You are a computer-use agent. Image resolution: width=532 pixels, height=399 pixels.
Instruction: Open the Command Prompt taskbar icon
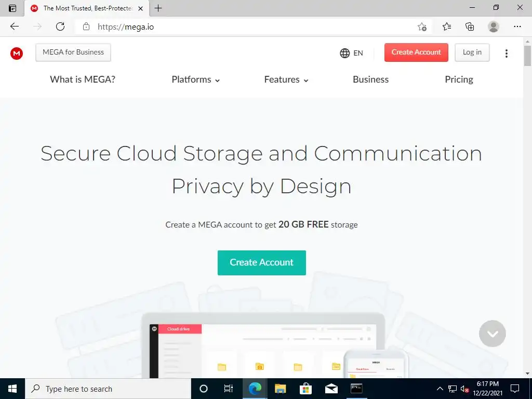point(356,389)
